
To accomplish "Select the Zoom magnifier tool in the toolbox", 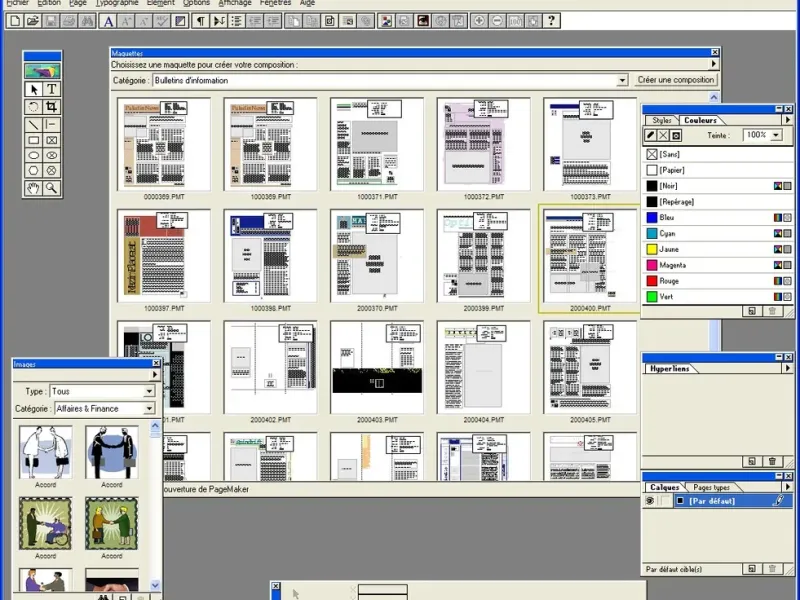I will pos(52,188).
